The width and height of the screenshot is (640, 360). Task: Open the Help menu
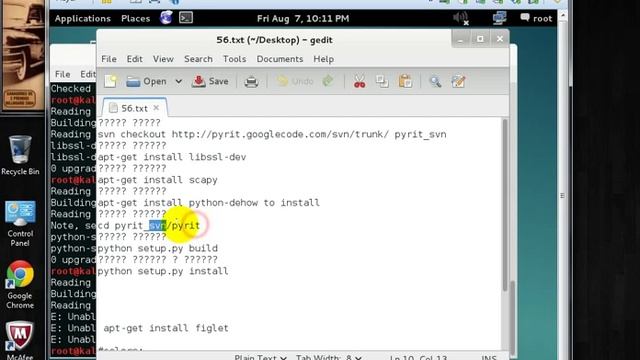coord(323,59)
